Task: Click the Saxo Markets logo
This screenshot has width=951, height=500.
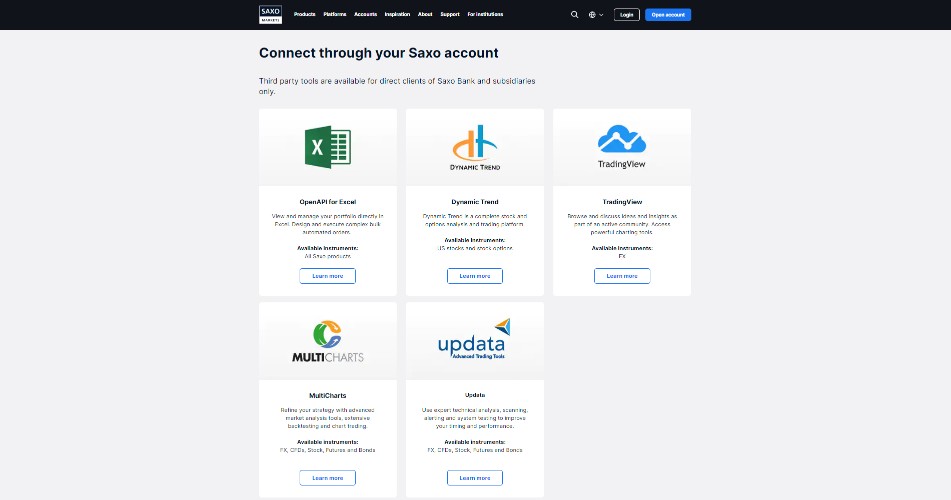Action: pyautogui.click(x=271, y=14)
